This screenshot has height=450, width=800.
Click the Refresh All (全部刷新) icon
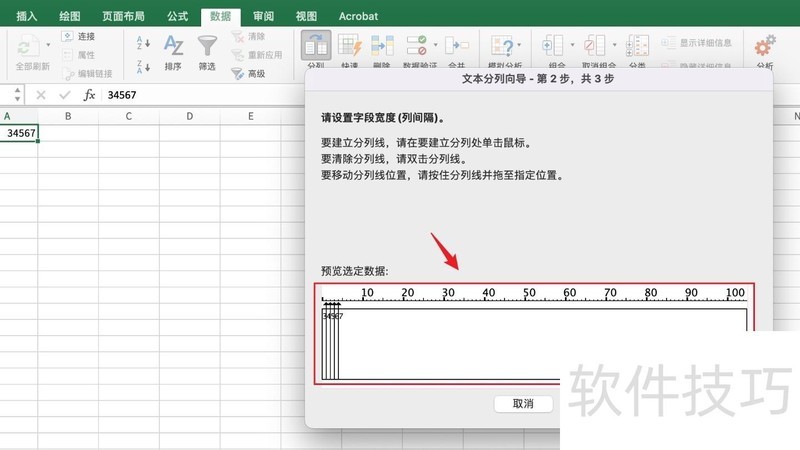point(28,46)
